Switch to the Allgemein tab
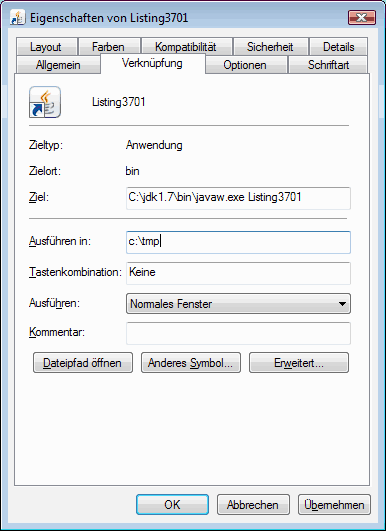386x531 pixels. (58, 65)
